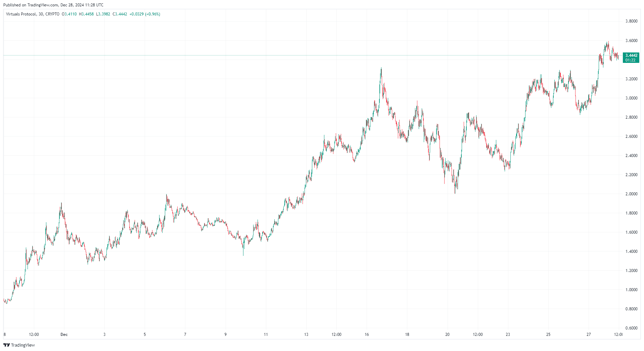
Task: Click the date label 7 on time axis
Action: [x=185, y=335]
